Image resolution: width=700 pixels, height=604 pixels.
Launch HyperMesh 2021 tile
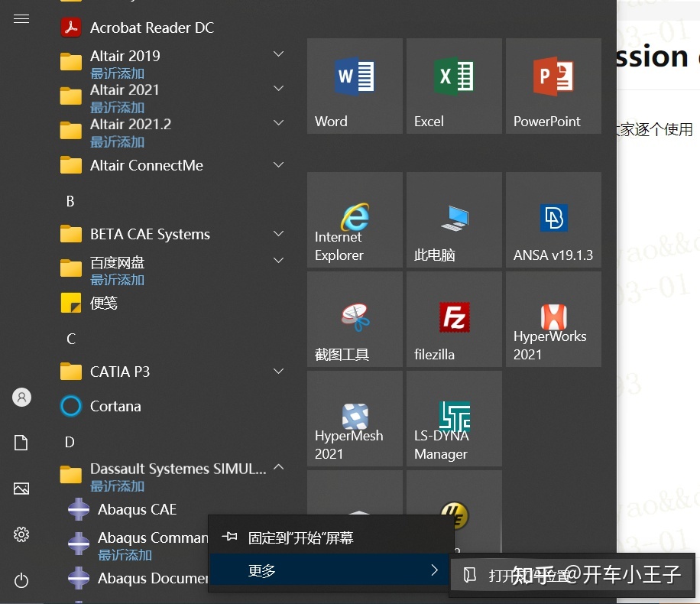pyautogui.click(x=355, y=419)
